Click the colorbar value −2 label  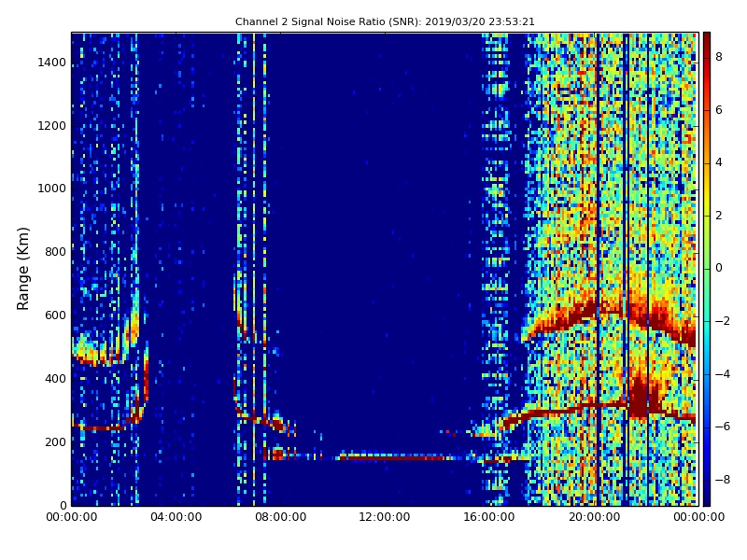point(723,321)
